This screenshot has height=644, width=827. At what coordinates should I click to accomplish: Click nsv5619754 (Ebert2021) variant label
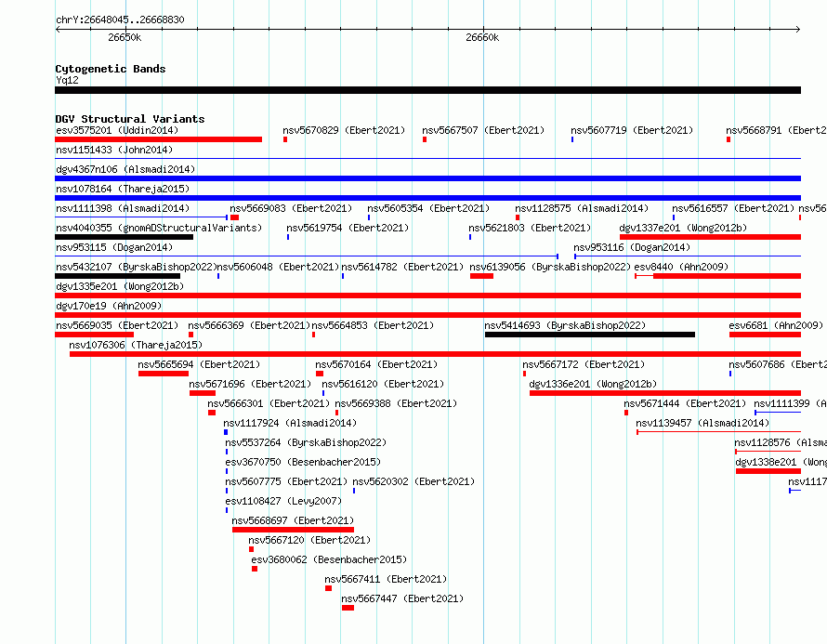click(x=348, y=228)
